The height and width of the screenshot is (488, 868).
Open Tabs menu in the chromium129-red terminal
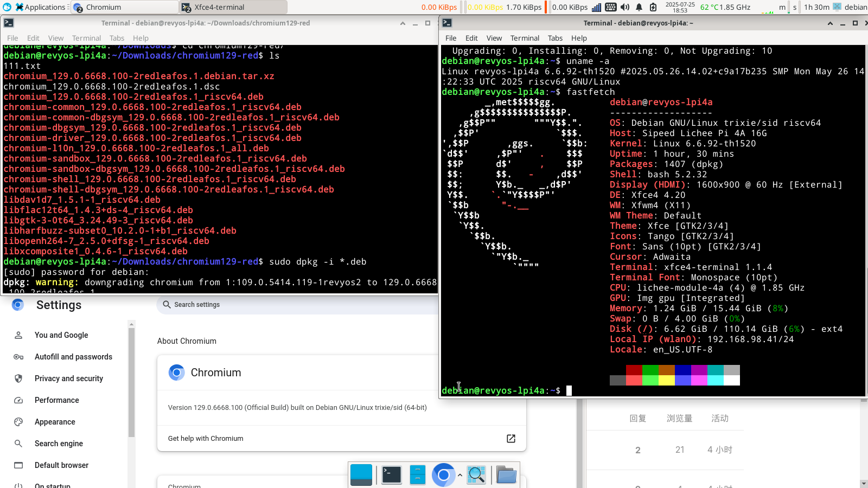click(117, 38)
